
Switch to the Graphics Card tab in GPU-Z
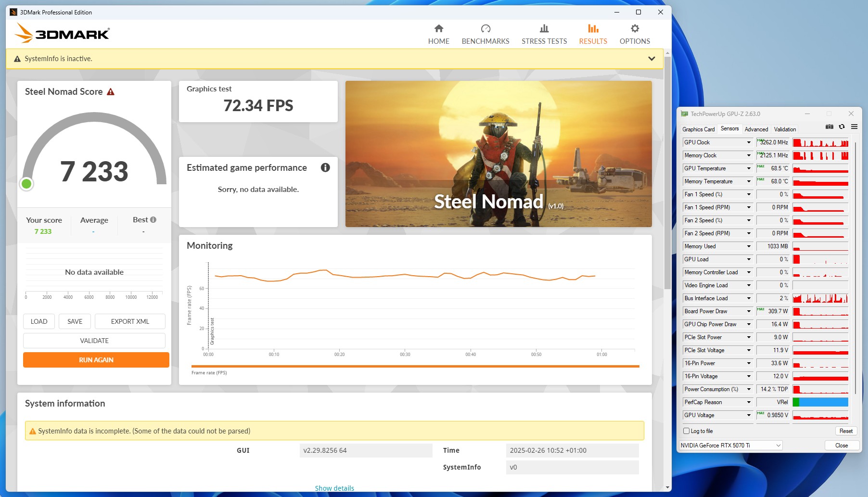point(698,129)
